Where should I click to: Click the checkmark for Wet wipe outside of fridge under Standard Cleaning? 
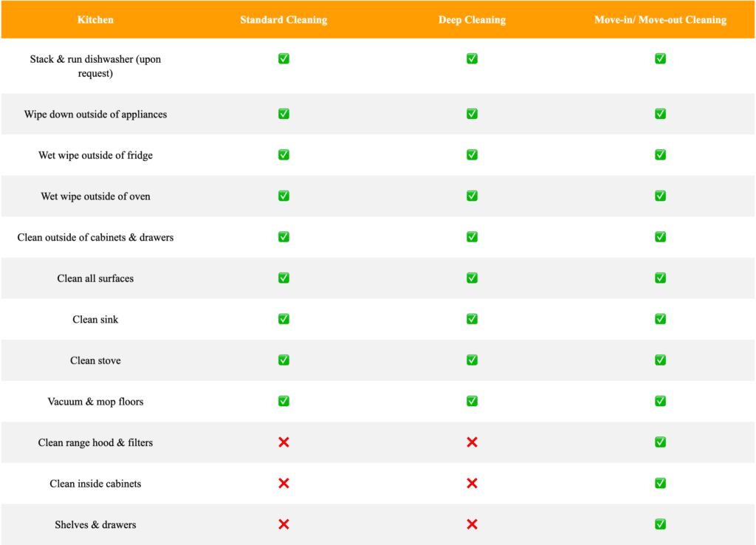click(x=283, y=155)
